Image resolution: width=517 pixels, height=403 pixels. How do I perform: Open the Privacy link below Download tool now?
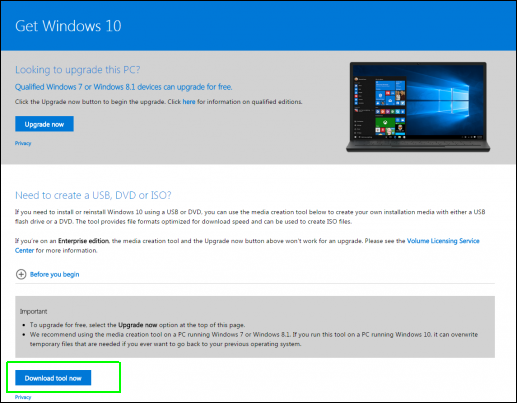(23, 397)
